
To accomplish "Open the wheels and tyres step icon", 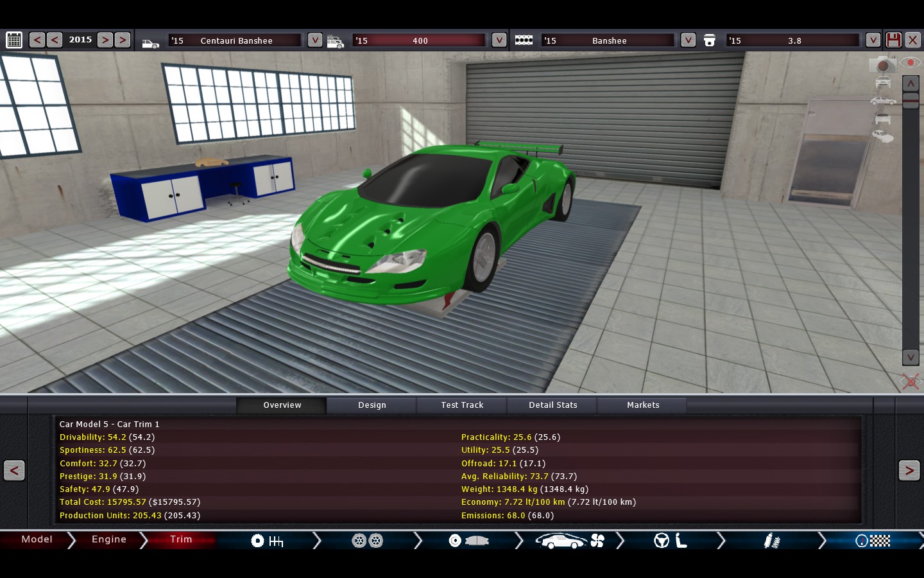I will point(368,541).
